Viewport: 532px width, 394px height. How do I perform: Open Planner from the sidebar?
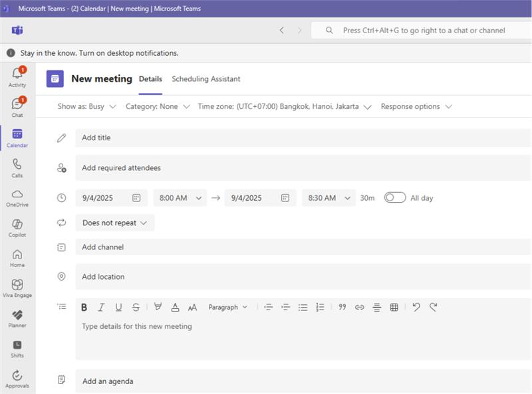(x=17, y=318)
